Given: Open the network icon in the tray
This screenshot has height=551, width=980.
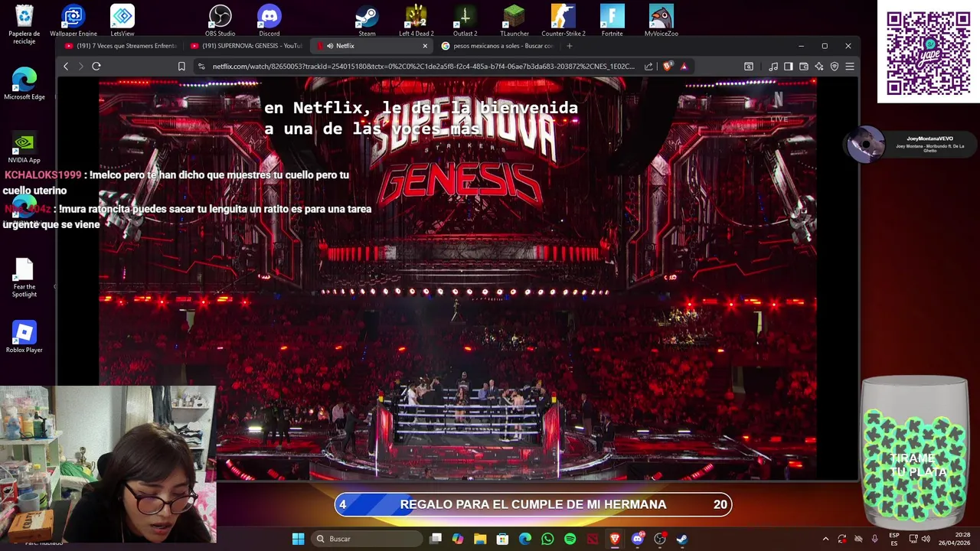Looking at the screenshot, I should [x=913, y=539].
